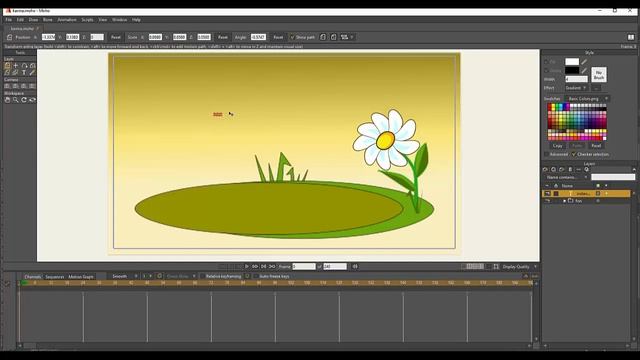The image size is (640, 360).
Task: Enable the Advanced checkbox in Style panel
Action: pyautogui.click(x=546, y=154)
